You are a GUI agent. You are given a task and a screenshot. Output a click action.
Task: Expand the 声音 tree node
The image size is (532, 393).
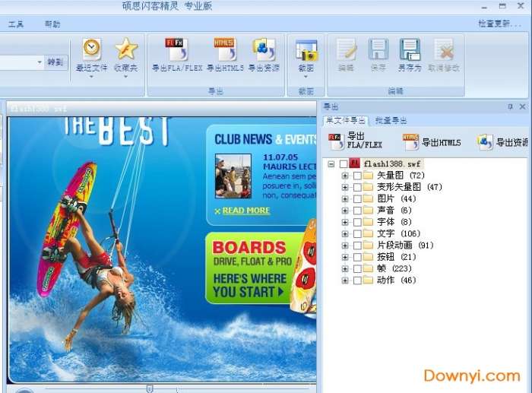tap(345, 211)
